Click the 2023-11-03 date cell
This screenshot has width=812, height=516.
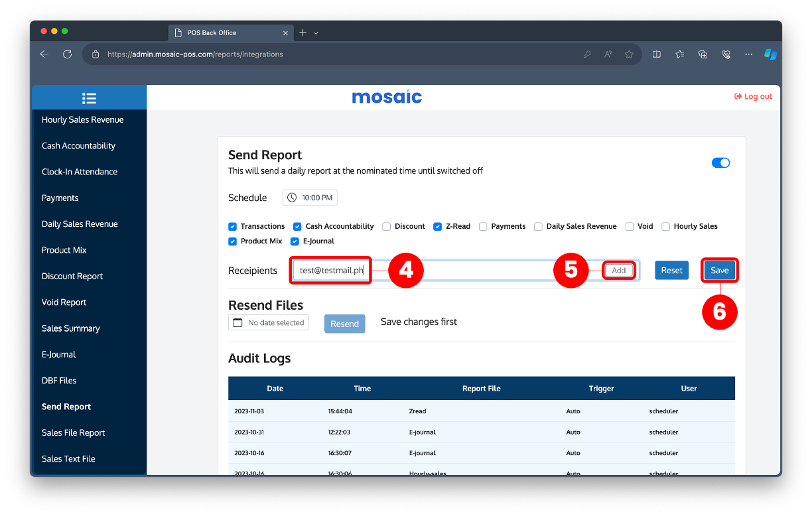249,411
